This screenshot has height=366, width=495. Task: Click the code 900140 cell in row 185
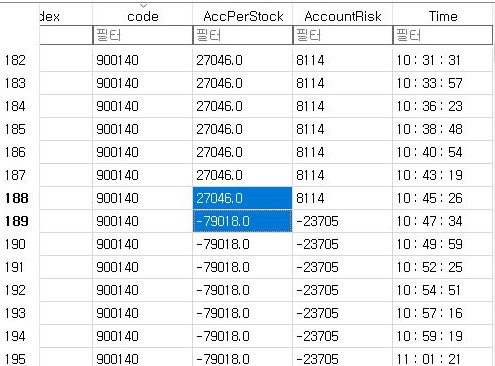pos(143,129)
